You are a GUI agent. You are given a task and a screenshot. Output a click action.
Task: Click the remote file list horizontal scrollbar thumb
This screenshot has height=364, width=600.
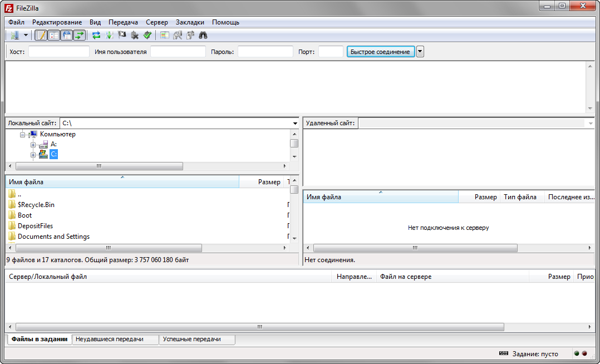point(415,248)
